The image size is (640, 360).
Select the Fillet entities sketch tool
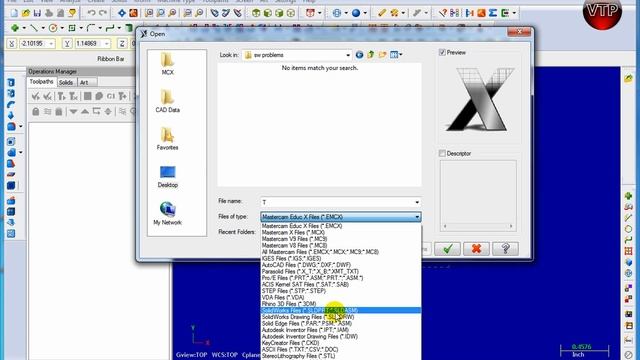91,28
